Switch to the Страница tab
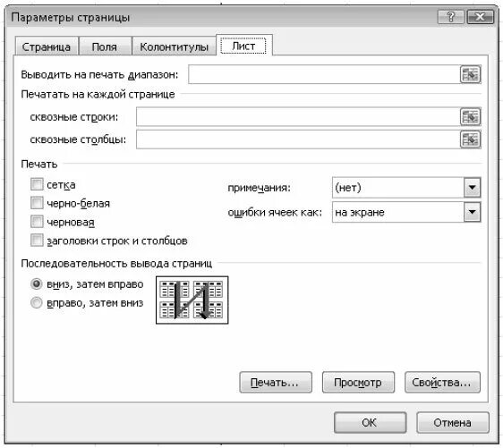Screen dimensions: 503x448 [x=47, y=46]
